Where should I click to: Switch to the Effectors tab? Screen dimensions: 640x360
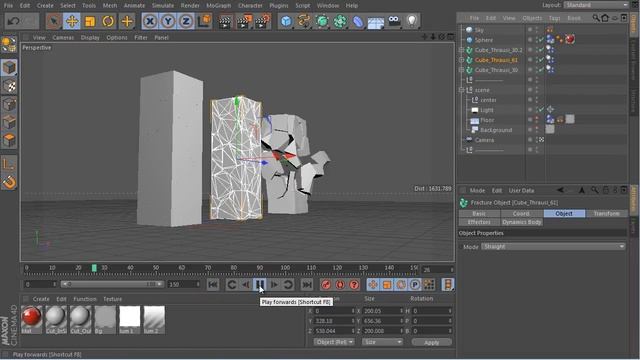click(479, 222)
